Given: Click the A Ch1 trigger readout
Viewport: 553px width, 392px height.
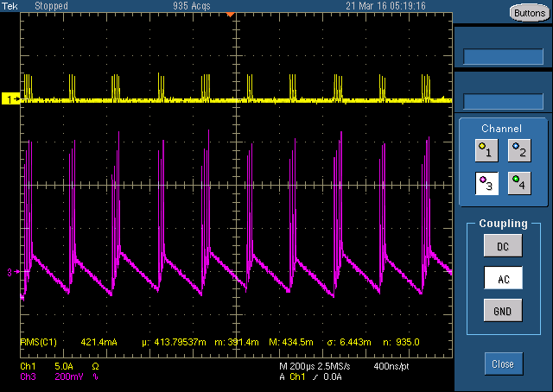Looking at the screenshot, I should 310,376.
